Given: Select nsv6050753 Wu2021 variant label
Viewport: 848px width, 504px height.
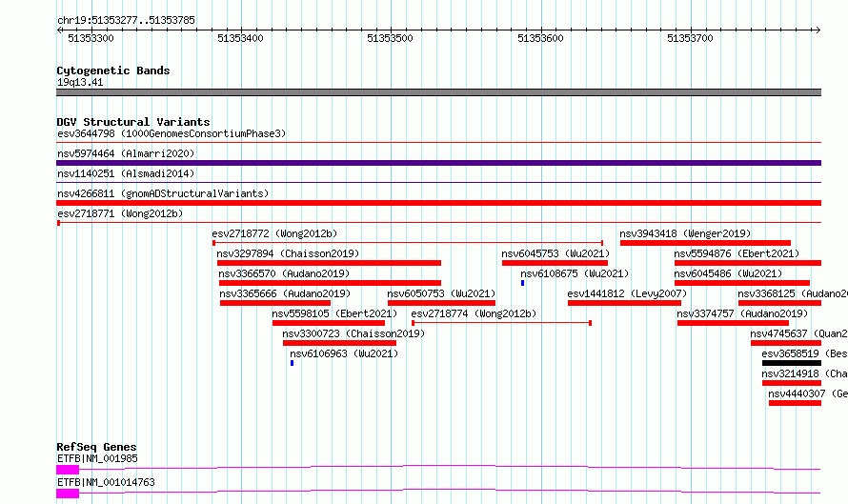Looking at the screenshot, I should tap(441, 293).
